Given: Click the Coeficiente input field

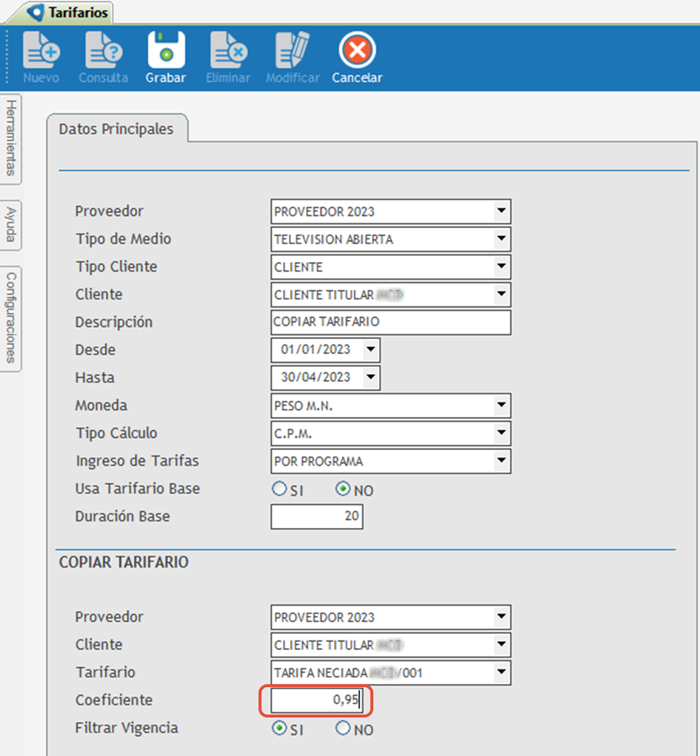Looking at the screenshot, I should pyautogui.click(x=316, y=700).
